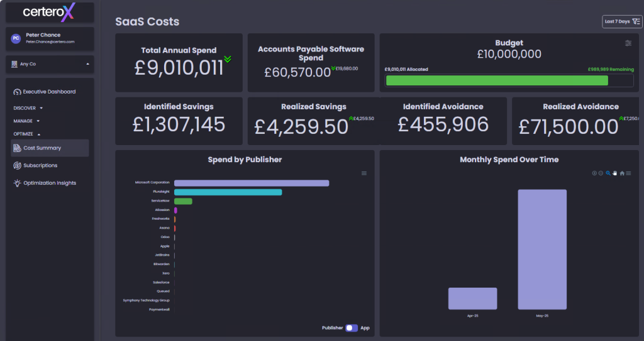Image resolution: width=644 pixels, height=341 pixels.
Task: Zoom out on Monthly Spend chart
Action: pyautogui.click(x=601, y=173)
